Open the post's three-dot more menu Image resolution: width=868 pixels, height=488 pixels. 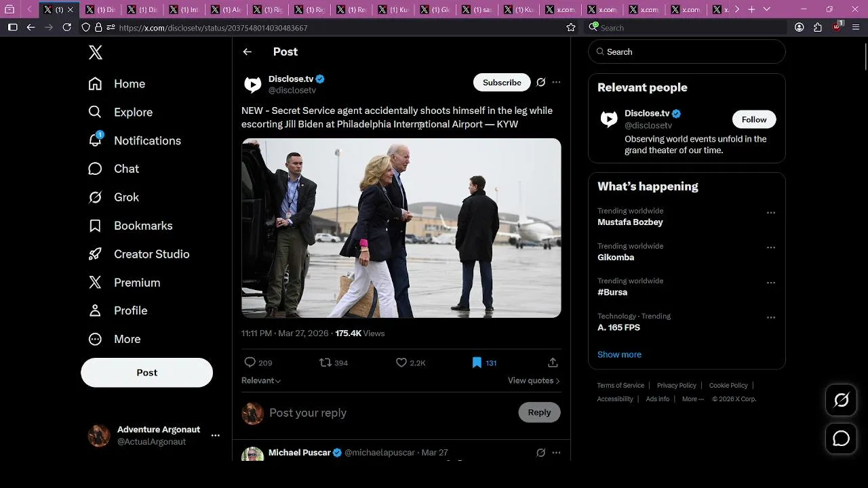[x=556, y=82]
